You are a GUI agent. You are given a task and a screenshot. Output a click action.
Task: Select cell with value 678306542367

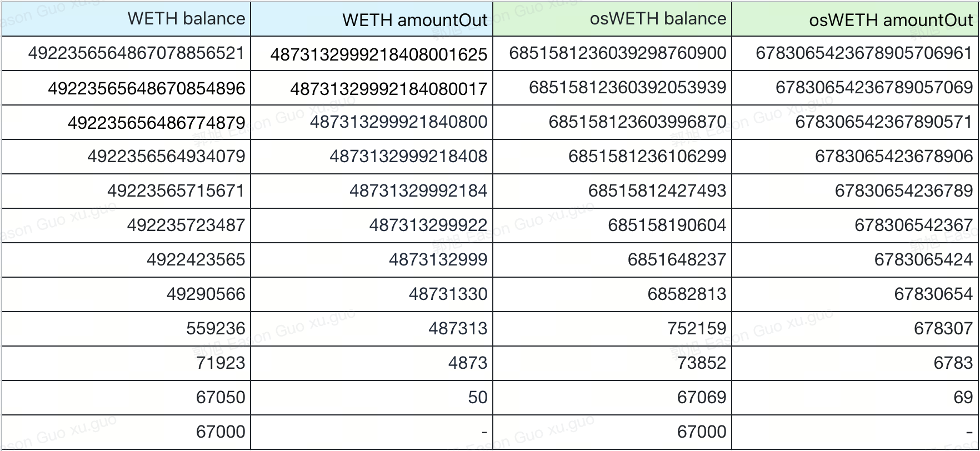(x=913, y=225)
